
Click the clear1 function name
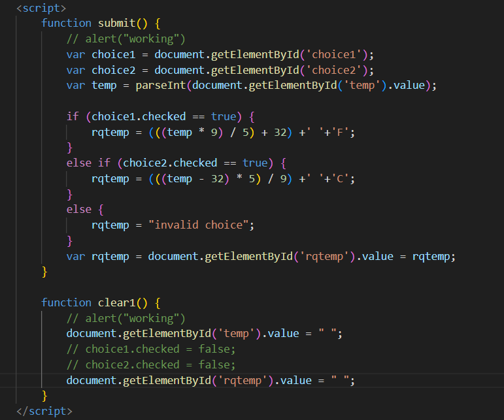(116, 302)
